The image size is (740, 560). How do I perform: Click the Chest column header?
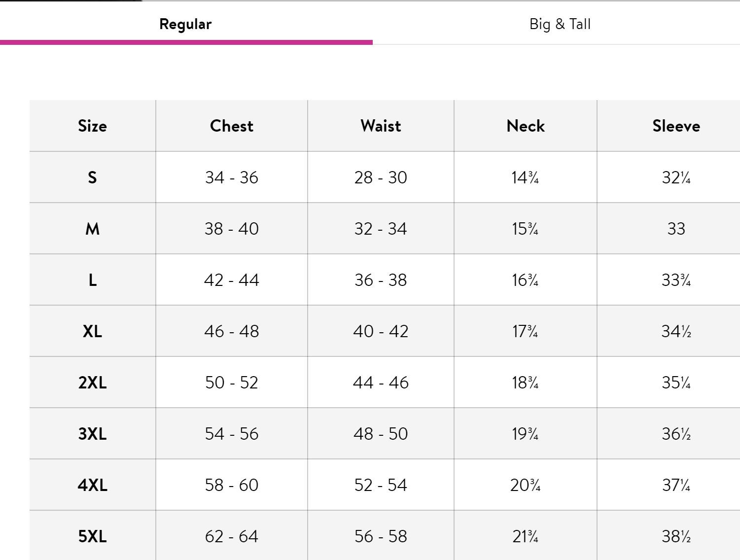(x=231, y=126)
